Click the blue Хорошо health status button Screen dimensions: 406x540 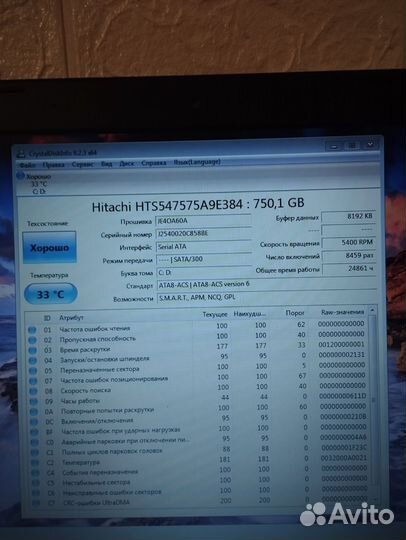(49, 247)
